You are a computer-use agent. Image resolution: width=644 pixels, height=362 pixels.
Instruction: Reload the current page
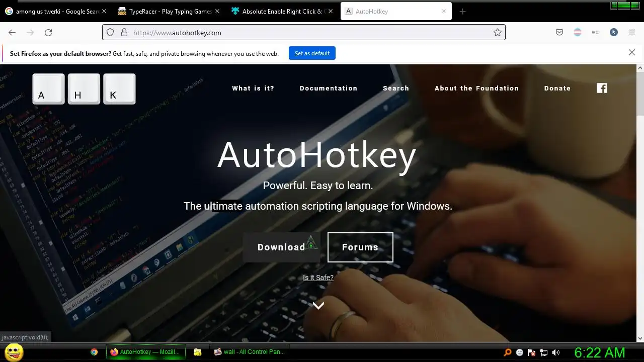pos(48,32)
